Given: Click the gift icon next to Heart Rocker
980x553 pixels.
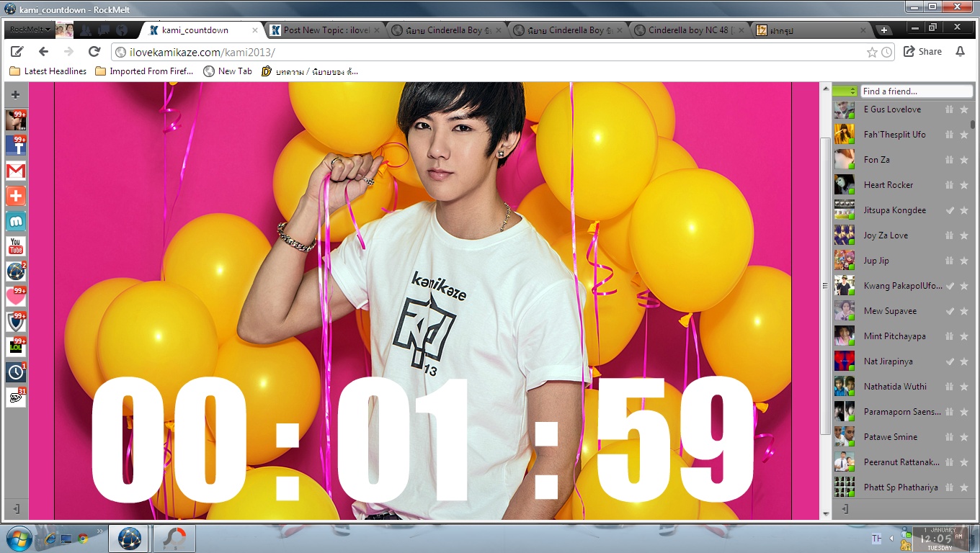Looking at the screenshot, I should (x=950, y=185).
